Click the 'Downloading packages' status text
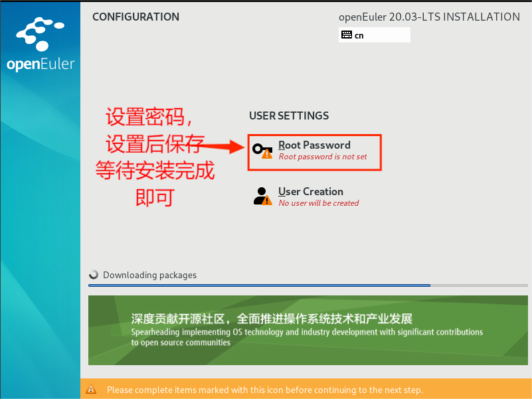 pyautogui.click(x=149, y=275)
